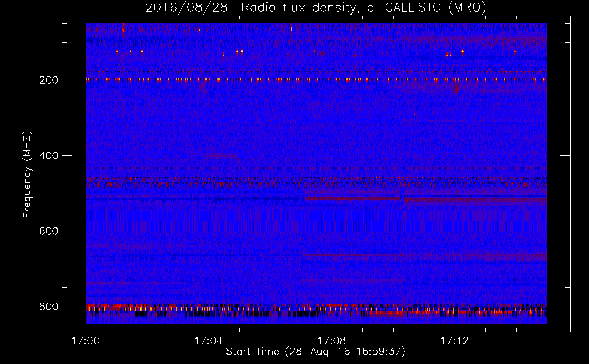Click the plot title '2016/08/28 Radio flux density'
The image size is (589, 364).
coord(316,7)
